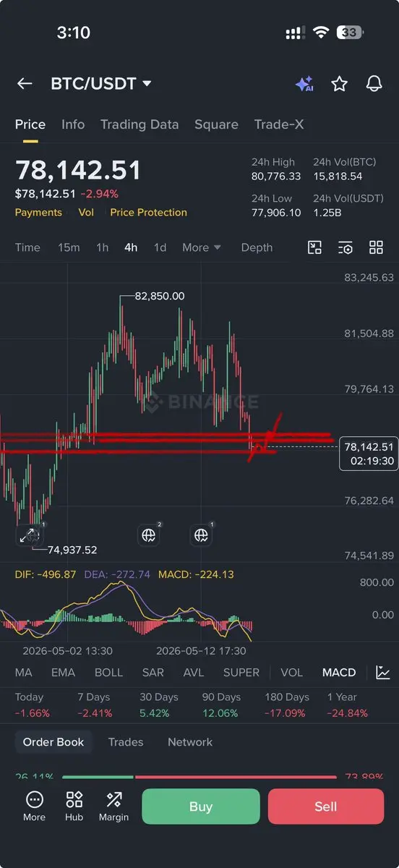Tap the 24h Vol(USDT) value 1.25B
This screenshot has width=399, height=868.
coord(326,213)
